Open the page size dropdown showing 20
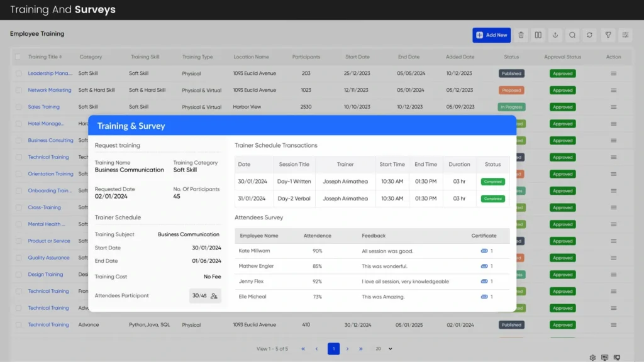 (383, 349)
